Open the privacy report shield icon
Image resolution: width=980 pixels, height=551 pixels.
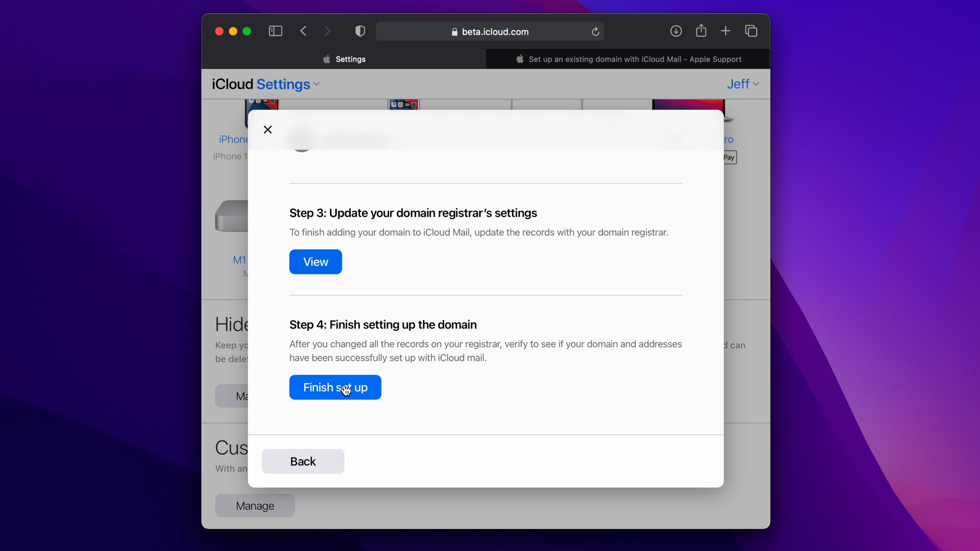(360, 31)
